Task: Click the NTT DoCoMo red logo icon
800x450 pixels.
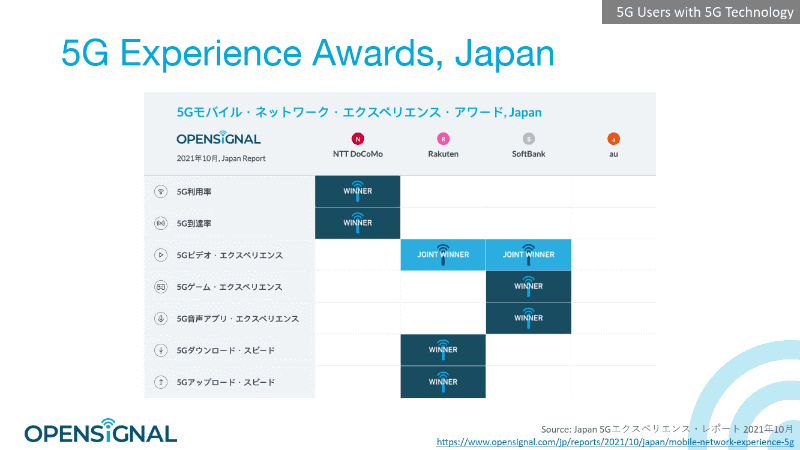Action: click(x=358, y=139)
